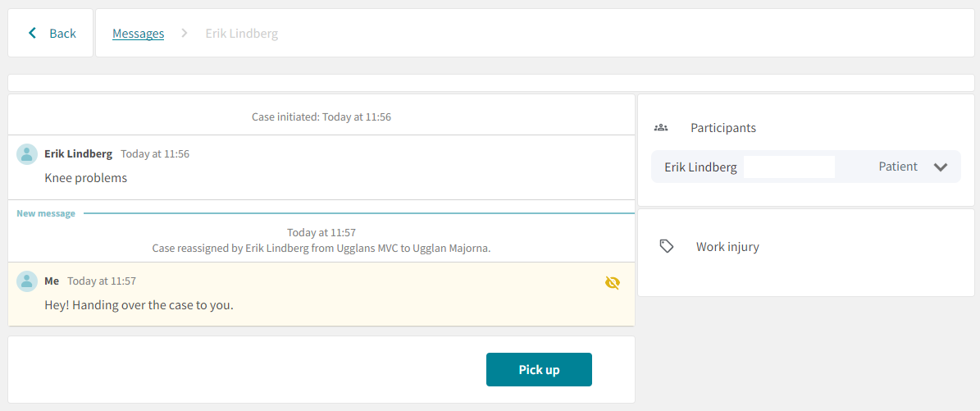980x411 pixels.
Task: Select the Work injury tag label
Action: 727,246
